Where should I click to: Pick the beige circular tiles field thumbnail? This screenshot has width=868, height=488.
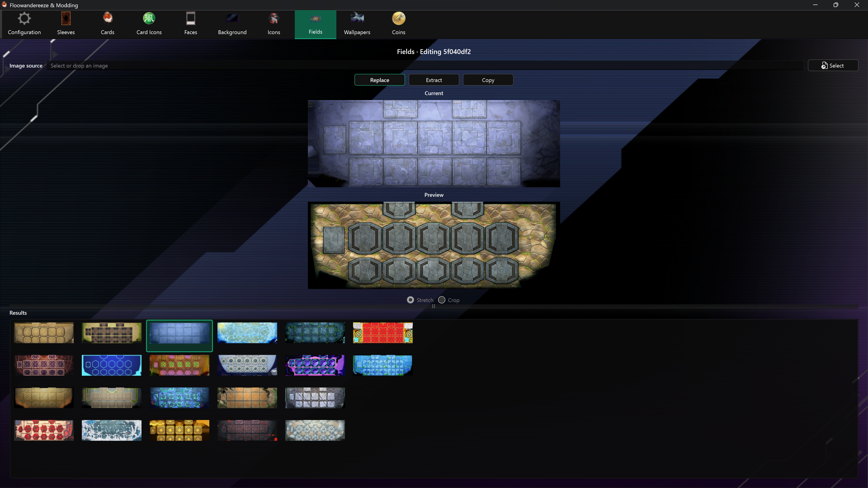[111, 398]
